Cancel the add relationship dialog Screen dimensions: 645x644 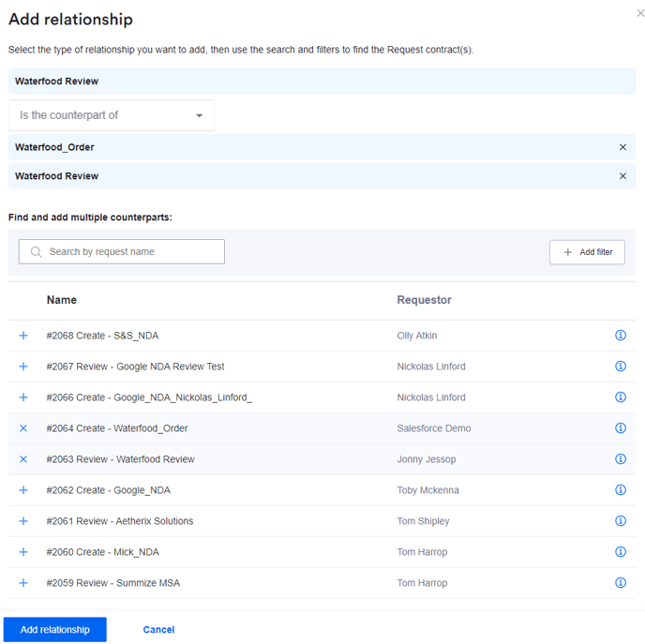coord(158,630)
